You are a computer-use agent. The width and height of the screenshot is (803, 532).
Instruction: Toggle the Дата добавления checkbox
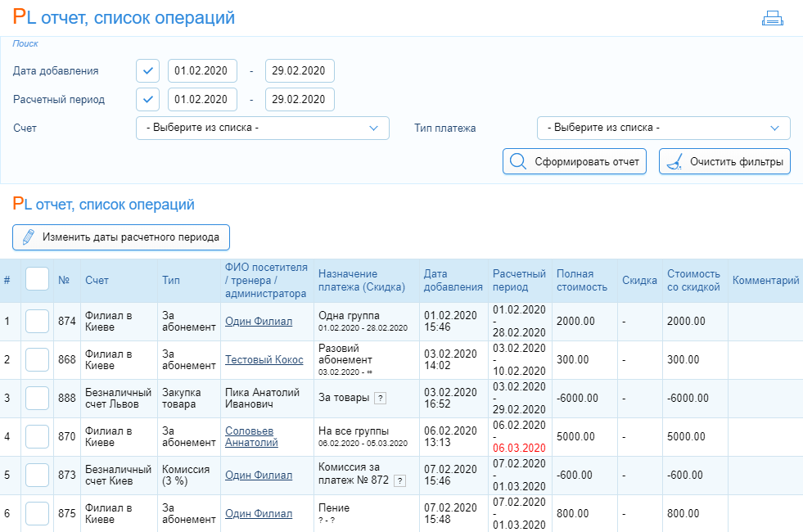tap(147, 70)
